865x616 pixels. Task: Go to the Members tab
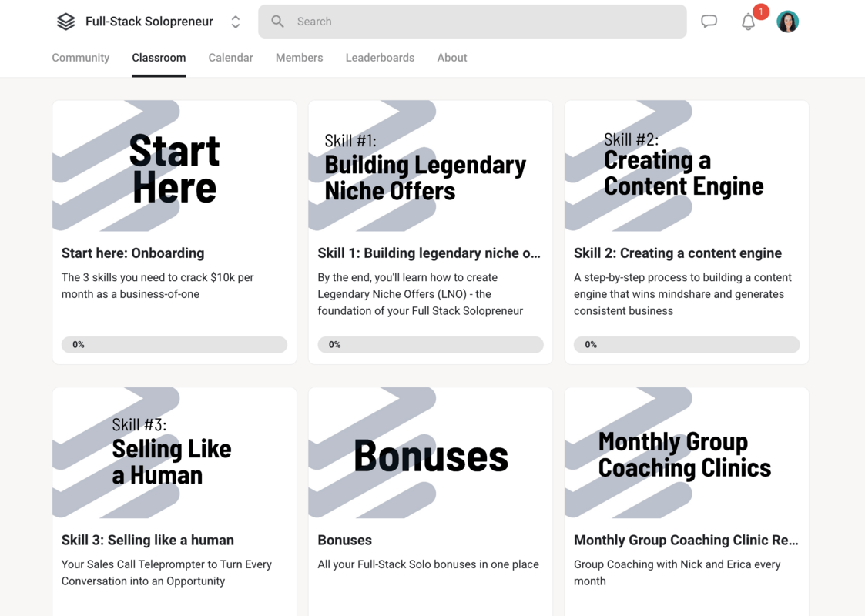tap(299, 58)
